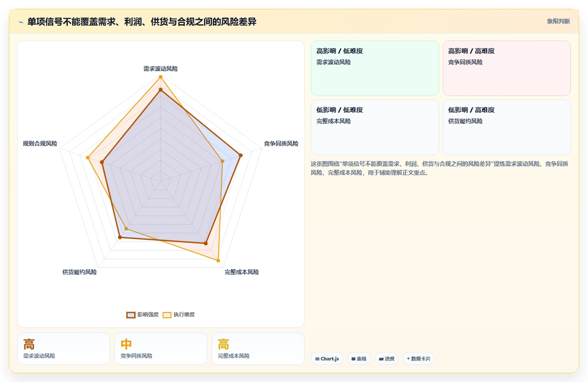The width and height of the screenshot is (588, 382).
Task: Click the 执行难度 point on 完整成本风险 axis
Action: coord(218,261)
